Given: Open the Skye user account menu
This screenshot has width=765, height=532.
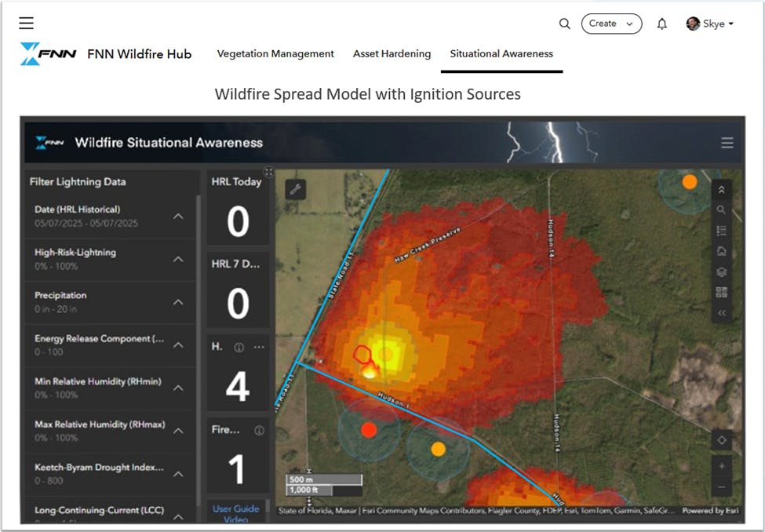Looking at the screenshot, I should click(710, 24).
